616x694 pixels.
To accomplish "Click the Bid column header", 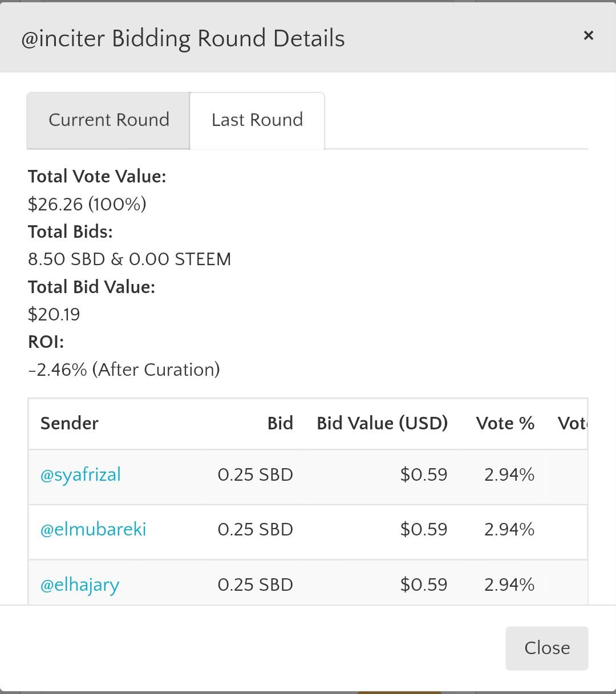I will [280, 423].
